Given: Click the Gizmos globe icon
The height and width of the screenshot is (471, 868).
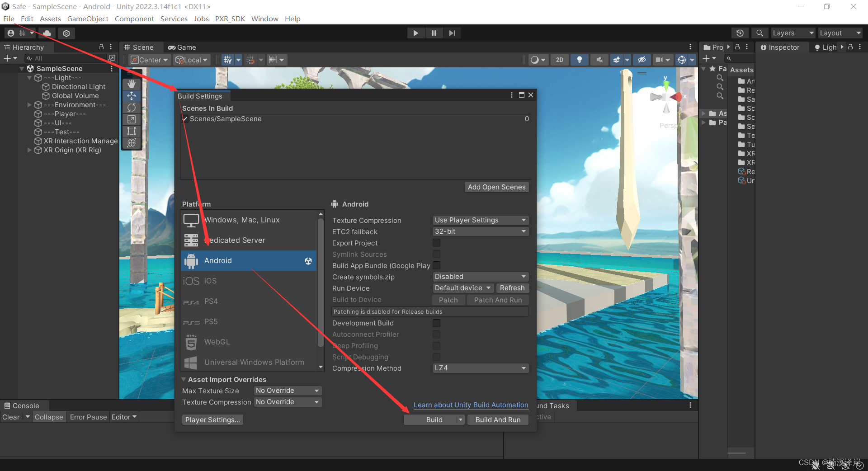Looking at the screenshot, I should [682, 60].
